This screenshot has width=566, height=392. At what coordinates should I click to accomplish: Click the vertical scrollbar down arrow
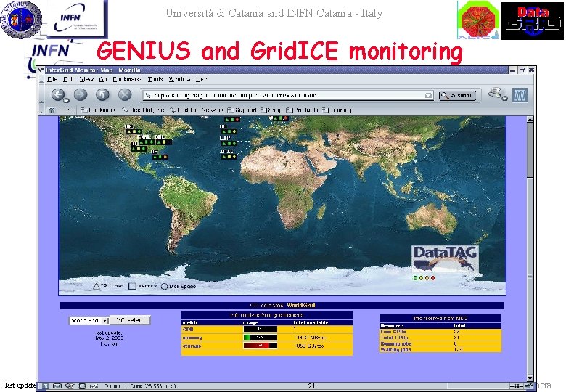[530, 378]
